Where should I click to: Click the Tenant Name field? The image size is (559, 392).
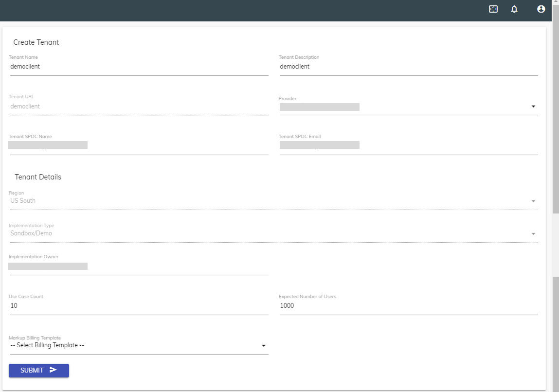139,67
